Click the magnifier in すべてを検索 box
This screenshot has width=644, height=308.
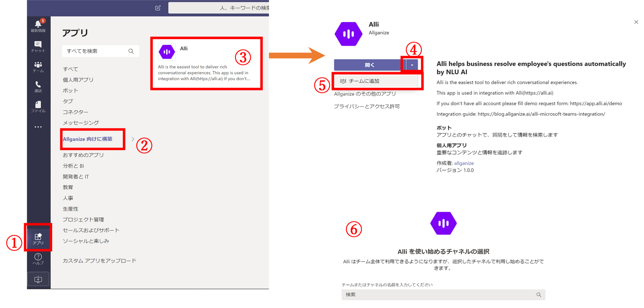tap(131, 51)
